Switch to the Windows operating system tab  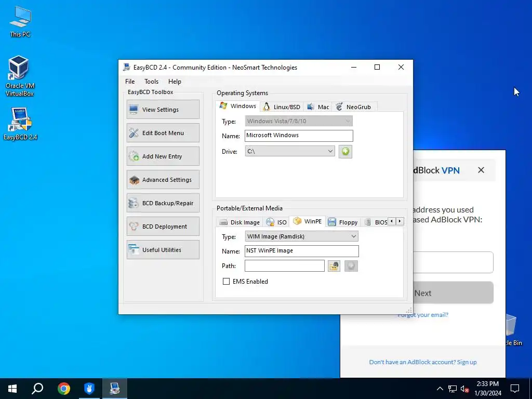[238, 106]
